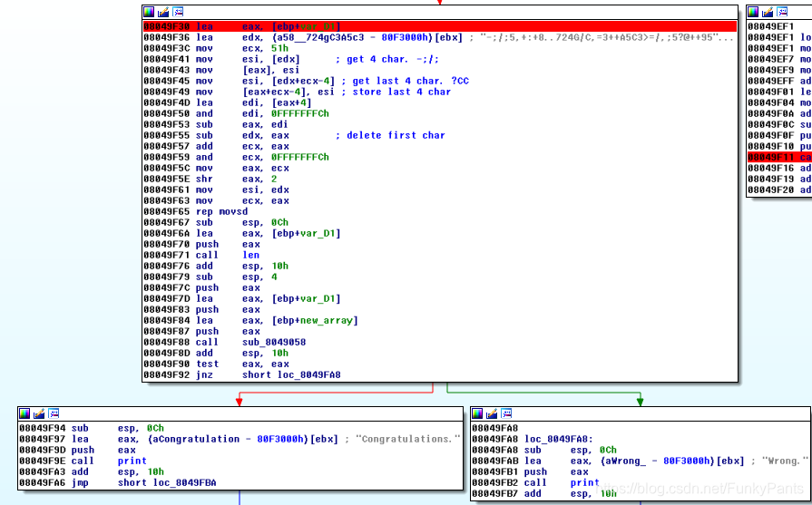Select address 08049EFF in right block
This screenshot has height=505, width=812.
tap(770, 81)
